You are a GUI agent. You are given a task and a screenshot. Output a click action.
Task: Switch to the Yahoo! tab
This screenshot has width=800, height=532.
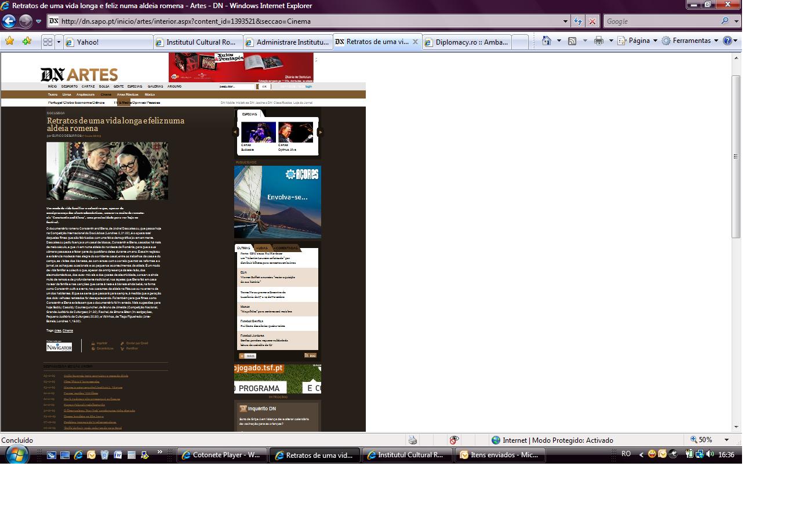click(108, 42)
